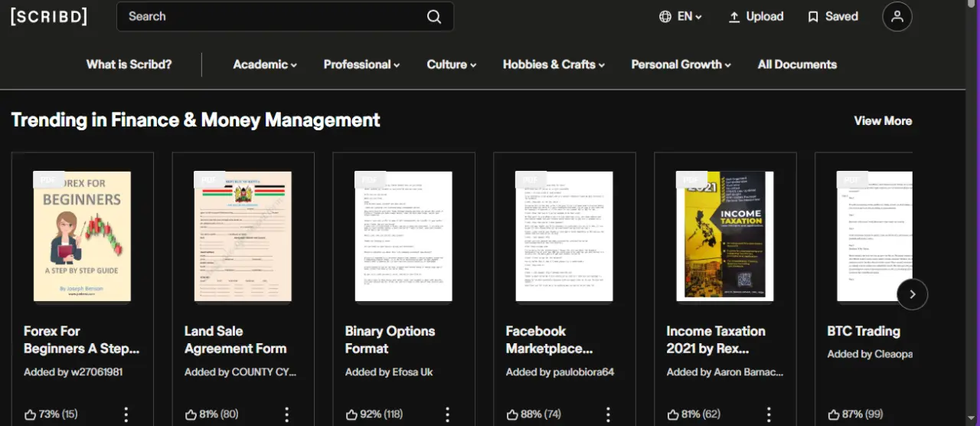Expand the Culture menu
Screen dimensions: 980x426
452,64
